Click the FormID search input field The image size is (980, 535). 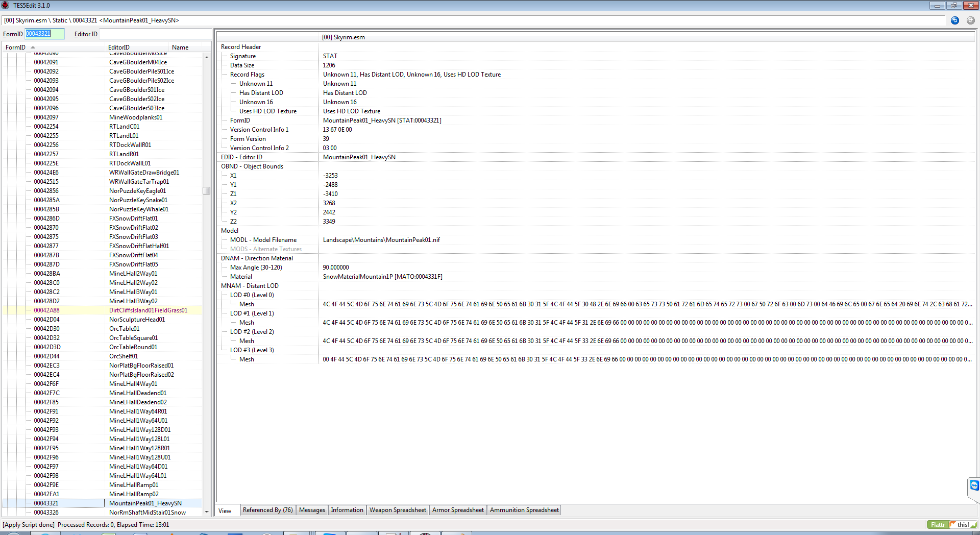[x=45, y=34]
